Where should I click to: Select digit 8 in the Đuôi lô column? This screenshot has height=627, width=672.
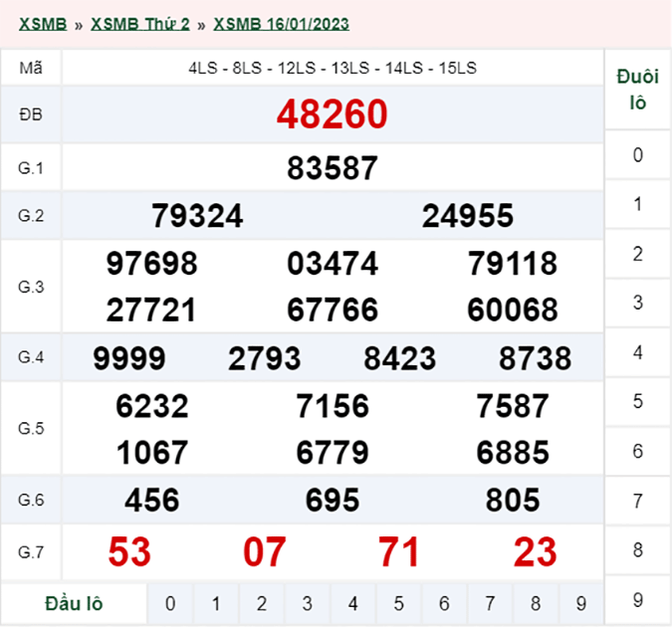click(637, 549)
